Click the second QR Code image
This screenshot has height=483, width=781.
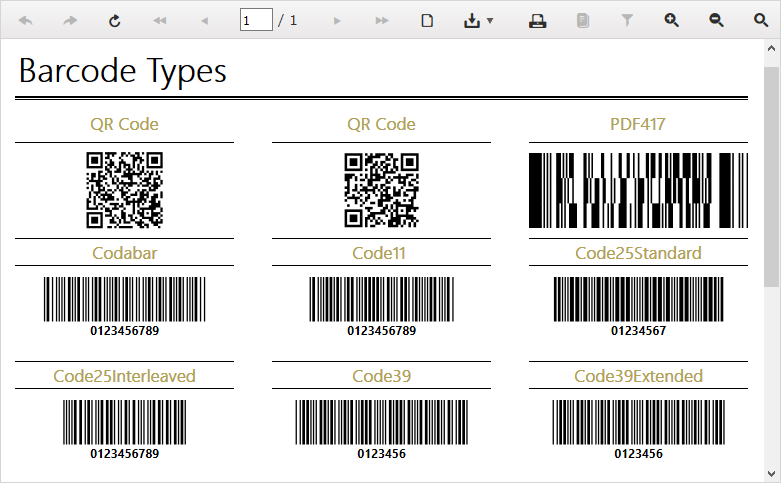pos(382,190)
